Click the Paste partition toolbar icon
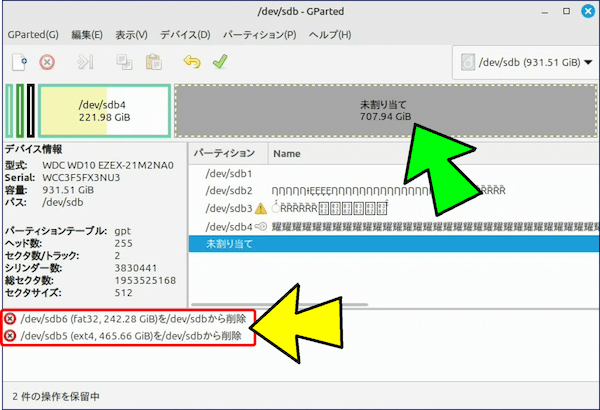The image size is (600, 410). (x=153, y=62)
